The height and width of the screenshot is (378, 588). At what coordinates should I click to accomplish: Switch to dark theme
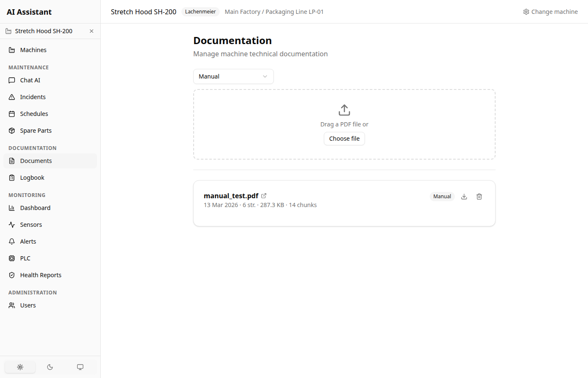(x=50, y=367)
